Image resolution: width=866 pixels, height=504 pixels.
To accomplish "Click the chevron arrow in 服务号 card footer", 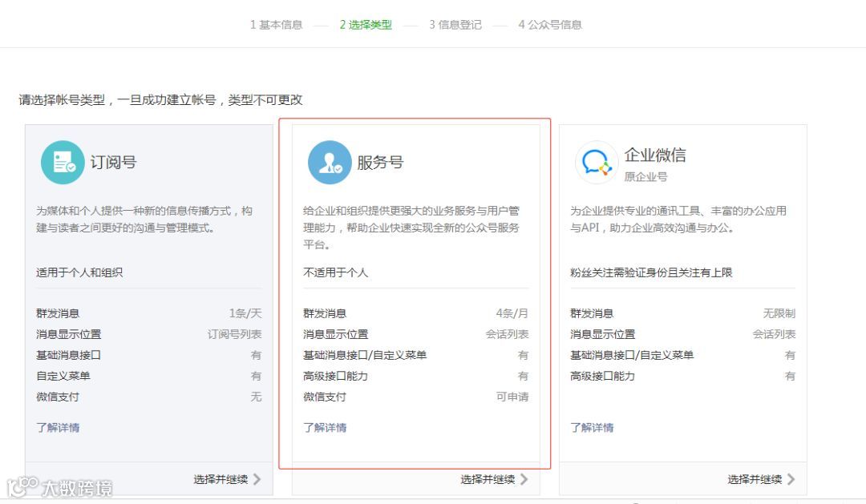I will [524, 479].
